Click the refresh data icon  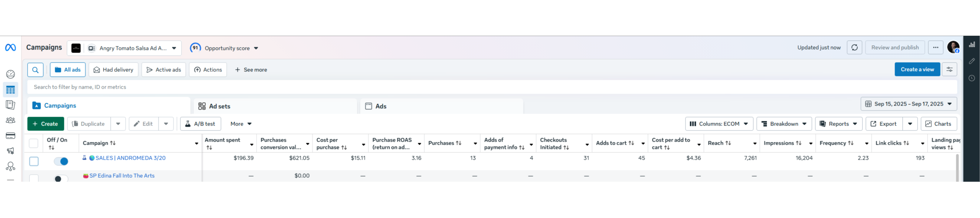pos(854,48)
